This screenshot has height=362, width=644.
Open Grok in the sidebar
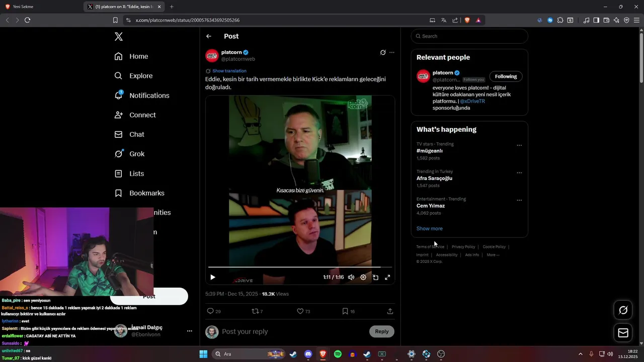(x=129, y=154)
